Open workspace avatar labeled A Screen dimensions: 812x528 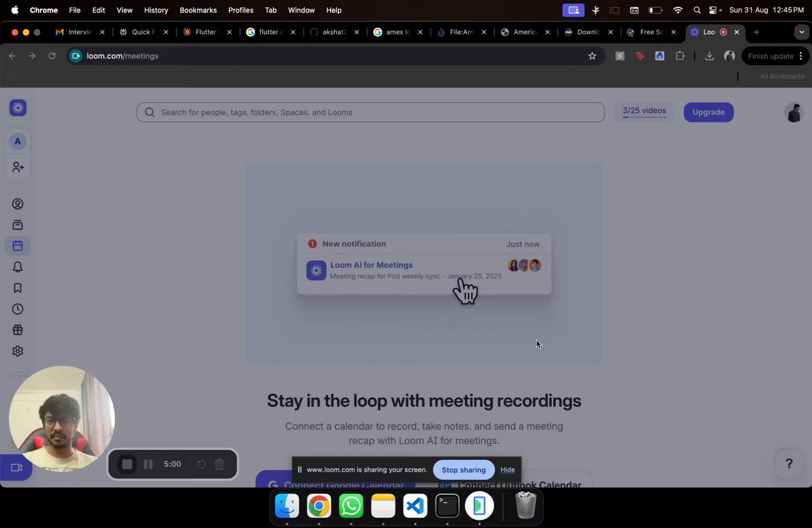[x=18, y=142]
